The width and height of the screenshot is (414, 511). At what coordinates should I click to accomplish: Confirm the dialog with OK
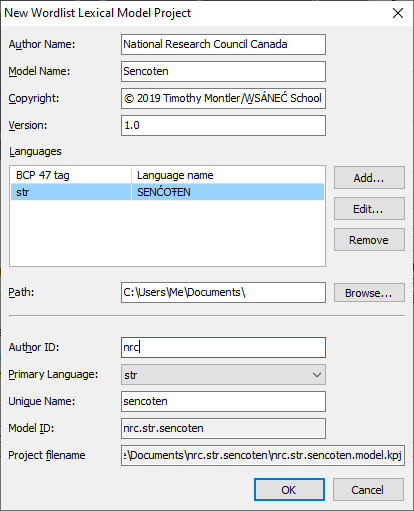click(x=289, y=490)
